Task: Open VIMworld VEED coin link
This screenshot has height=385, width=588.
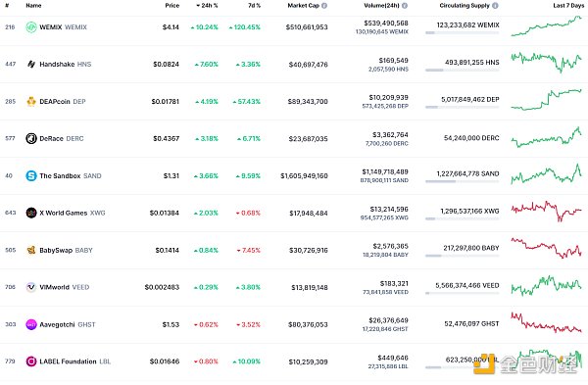Action: 65,287
